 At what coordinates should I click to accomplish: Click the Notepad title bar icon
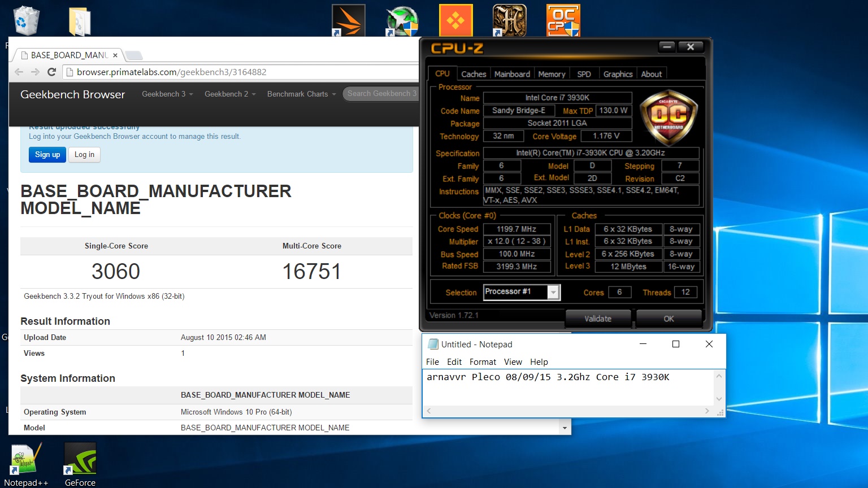pyautogui.click(x=433, y=344)
